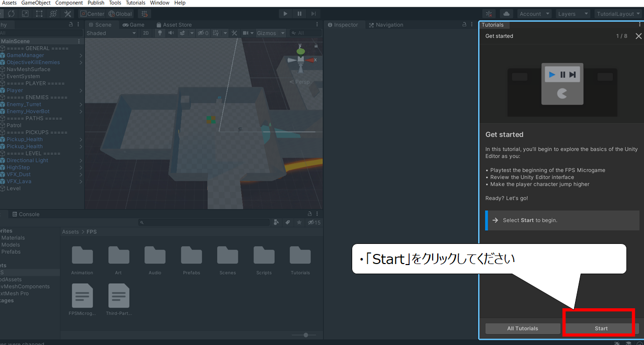Click the Scene view search field
Viewport: 644px width, 345px height.
pos(305,33)
